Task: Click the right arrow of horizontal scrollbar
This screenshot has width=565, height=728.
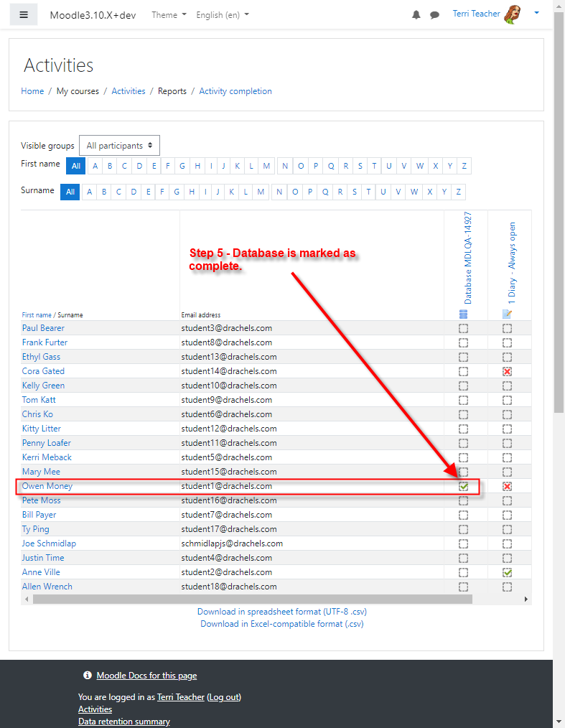Action: tap(526, 599)
